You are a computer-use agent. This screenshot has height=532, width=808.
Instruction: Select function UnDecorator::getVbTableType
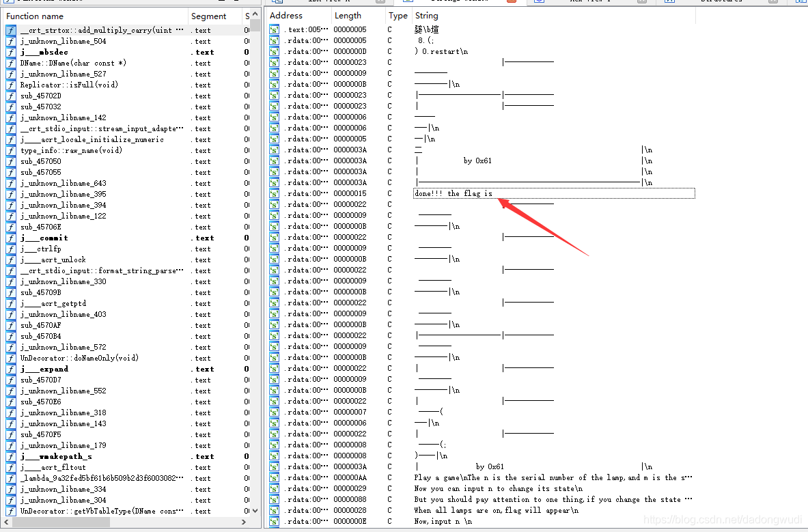(x=102, y=512)
